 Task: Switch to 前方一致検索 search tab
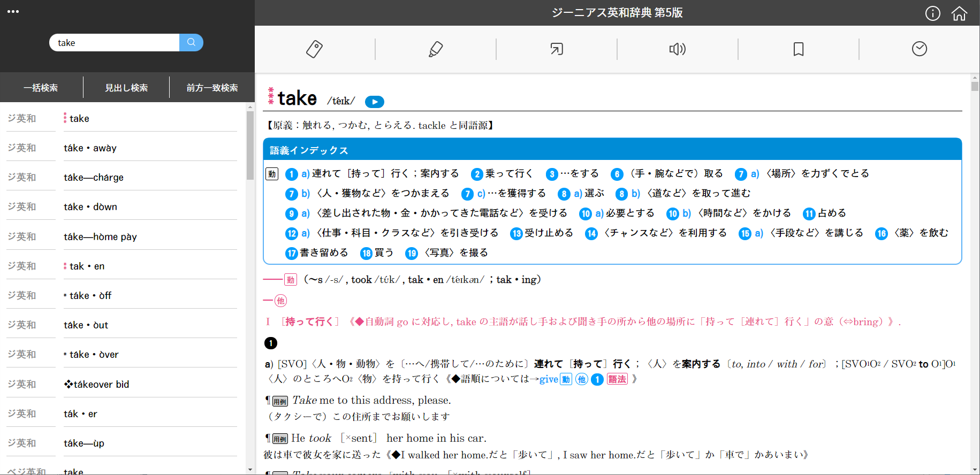pyautogui.click(x=212, y=88)
